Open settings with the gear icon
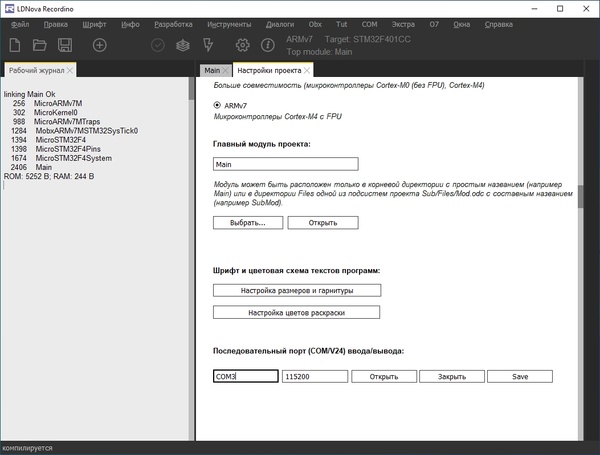Screen dimensions: 600x455 click(x=242, y=45)
